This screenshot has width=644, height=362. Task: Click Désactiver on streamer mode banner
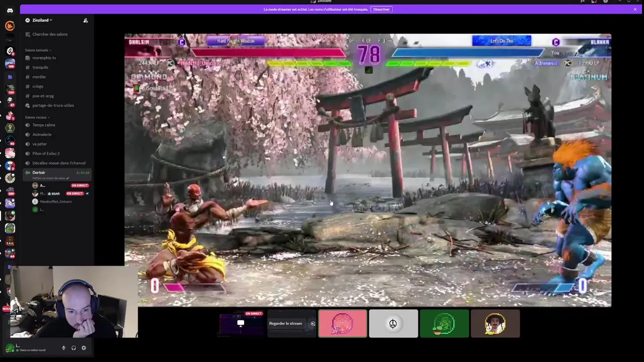(x=381, y=9)
